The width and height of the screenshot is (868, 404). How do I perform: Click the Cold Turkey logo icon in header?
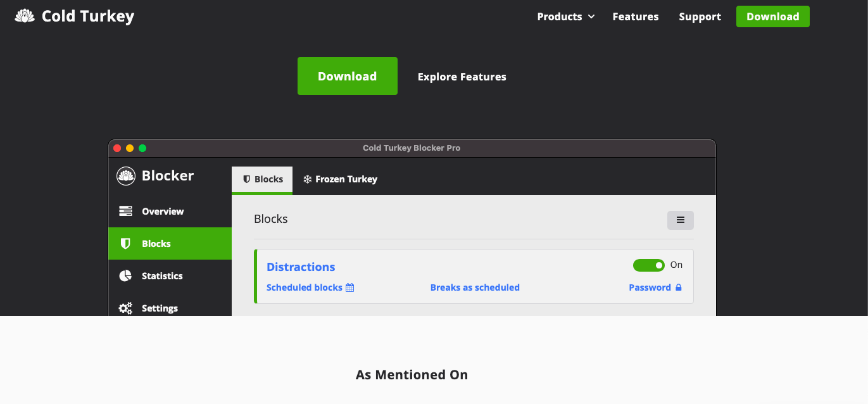(x=25, y=16)
